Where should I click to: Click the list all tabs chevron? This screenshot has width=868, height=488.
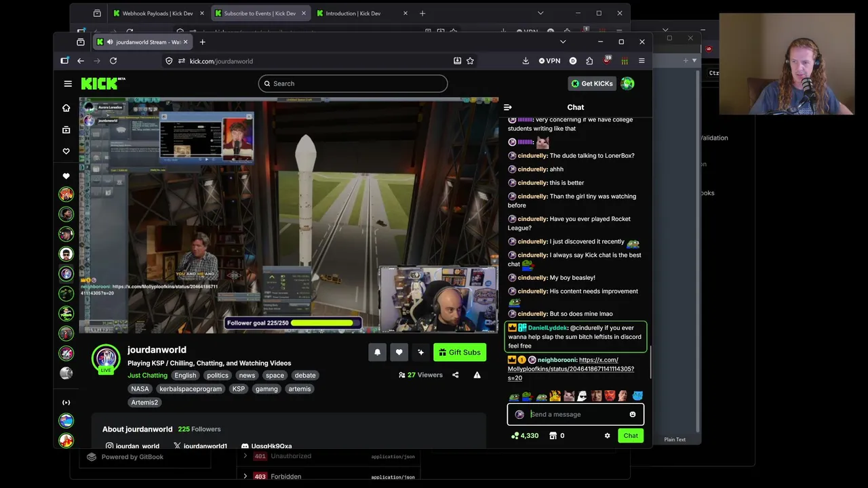coord(562,42)
